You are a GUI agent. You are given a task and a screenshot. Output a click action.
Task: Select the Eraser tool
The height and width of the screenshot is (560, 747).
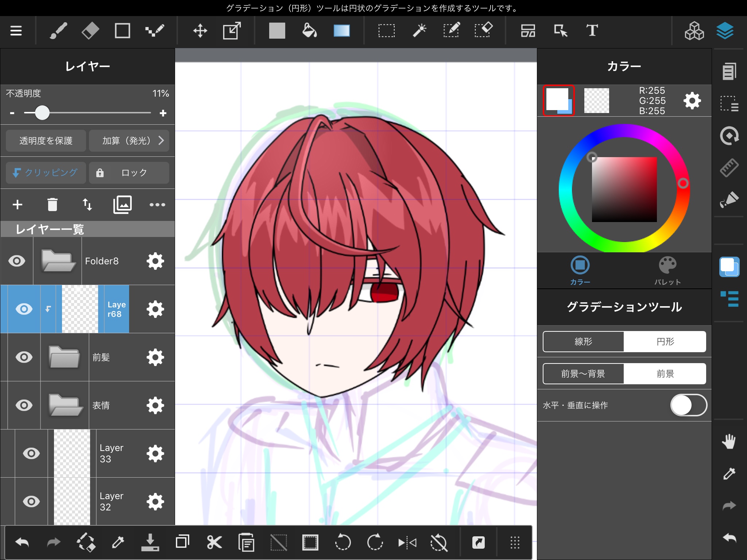[x=90, y=31]
